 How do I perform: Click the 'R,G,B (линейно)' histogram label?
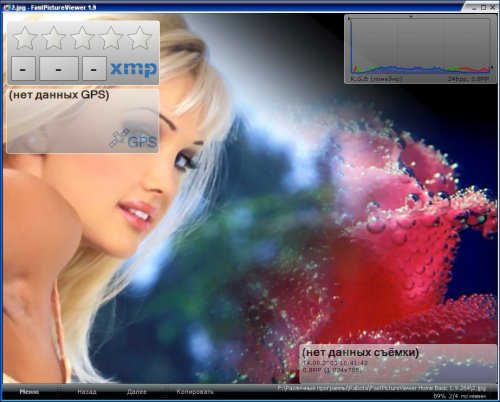376,79
